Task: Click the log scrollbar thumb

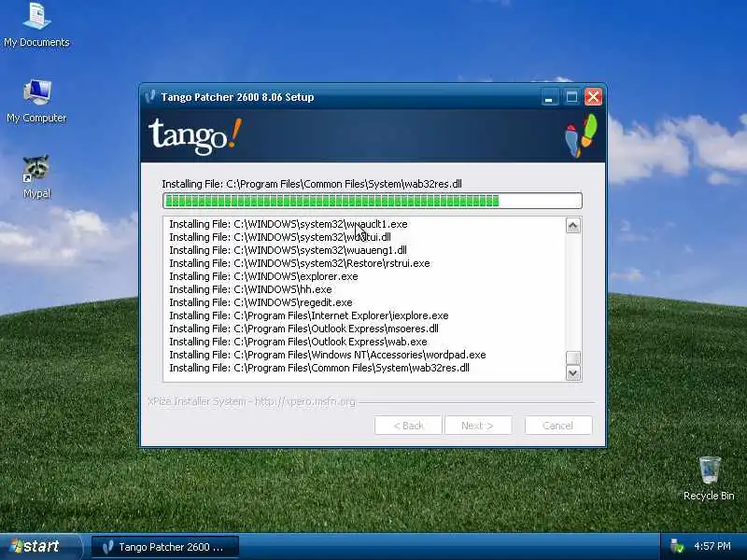Action: pyautogui.click(x=572, y=357)
